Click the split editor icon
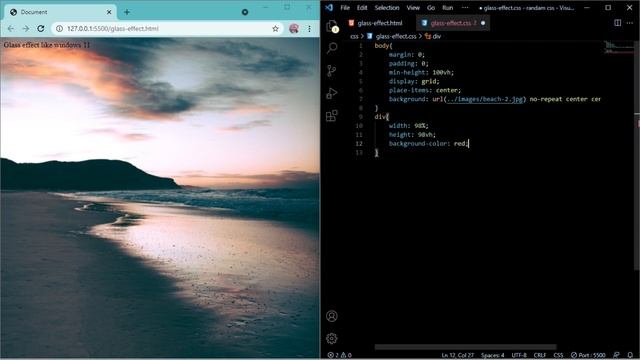Screen dimensions: 640x360 click(x=618, y=23)
